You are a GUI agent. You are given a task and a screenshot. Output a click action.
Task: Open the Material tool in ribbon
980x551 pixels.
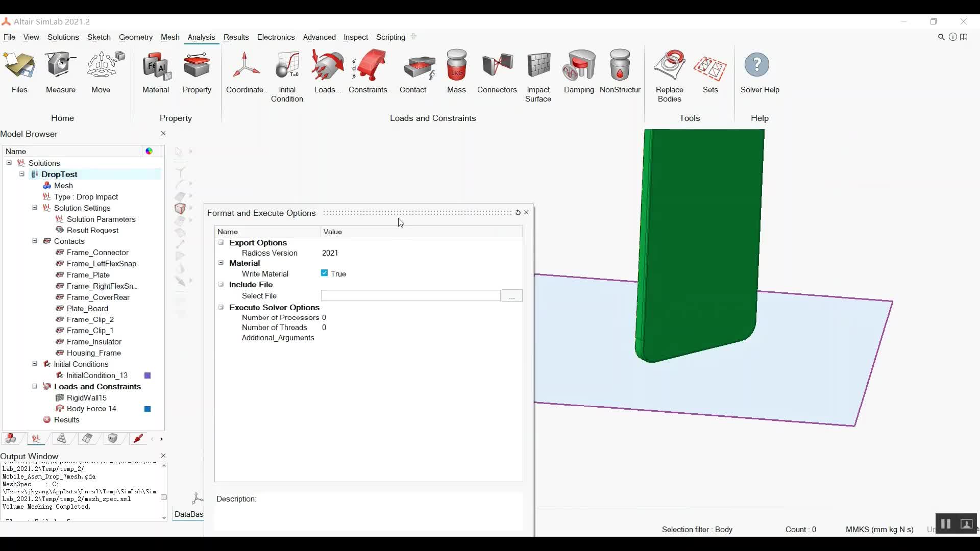pos(156,71)
